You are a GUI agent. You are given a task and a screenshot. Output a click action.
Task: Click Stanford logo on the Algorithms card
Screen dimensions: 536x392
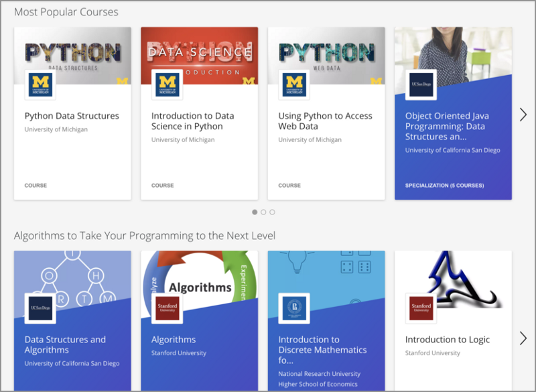[167, 308]
